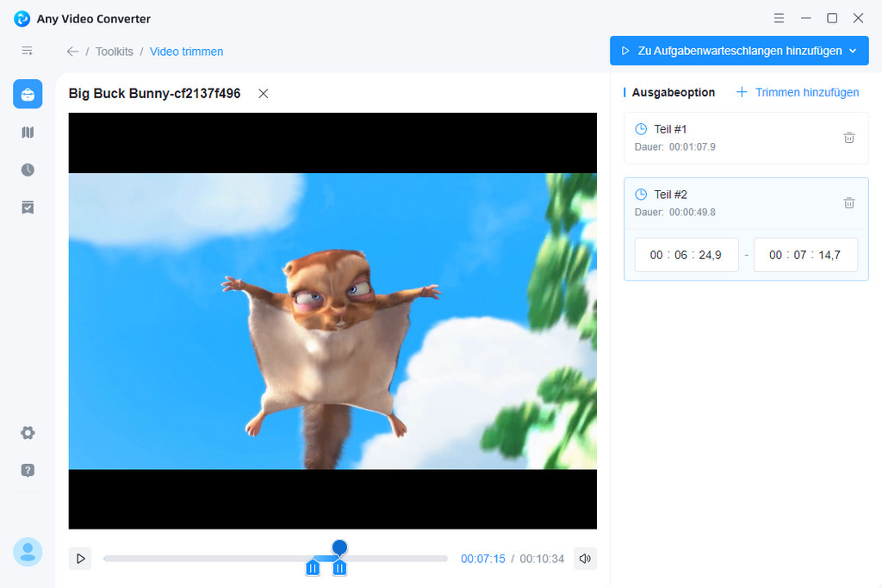The height and width of the screenshot is (588, 882).
Task: Add to task queue with 'Zu Aufgabenwarteschlangen hinzufügen'
Action: pyautogui.click(x=739, y=51)
